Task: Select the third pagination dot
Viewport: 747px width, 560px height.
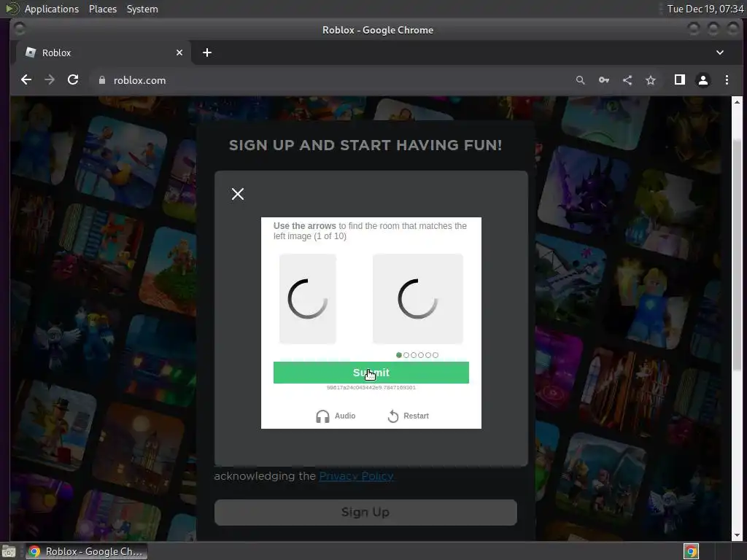Action: pos(414,355)
